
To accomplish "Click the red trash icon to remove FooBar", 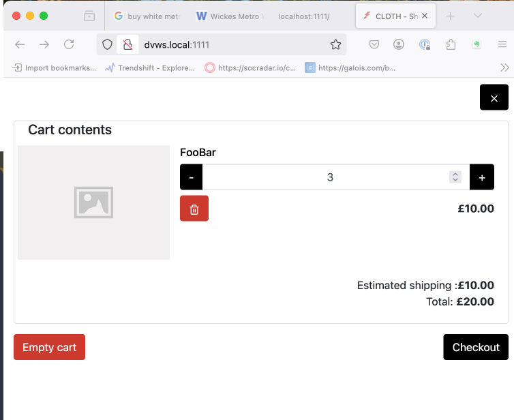I will click(194, 209).
